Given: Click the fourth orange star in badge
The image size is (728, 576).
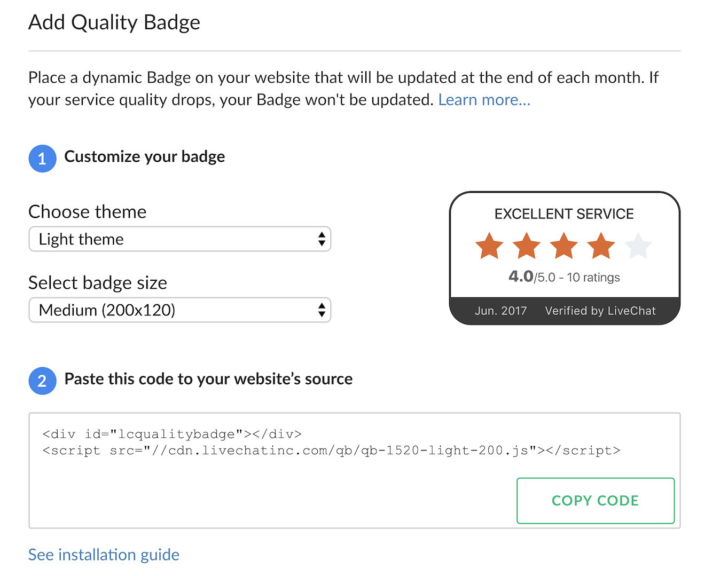Looking at the screenshot, I should (601, 246).
